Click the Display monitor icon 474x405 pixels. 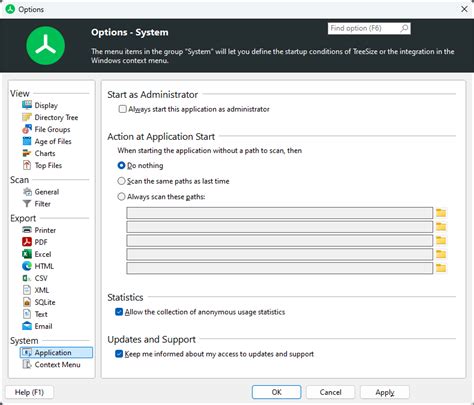point(27,105)
